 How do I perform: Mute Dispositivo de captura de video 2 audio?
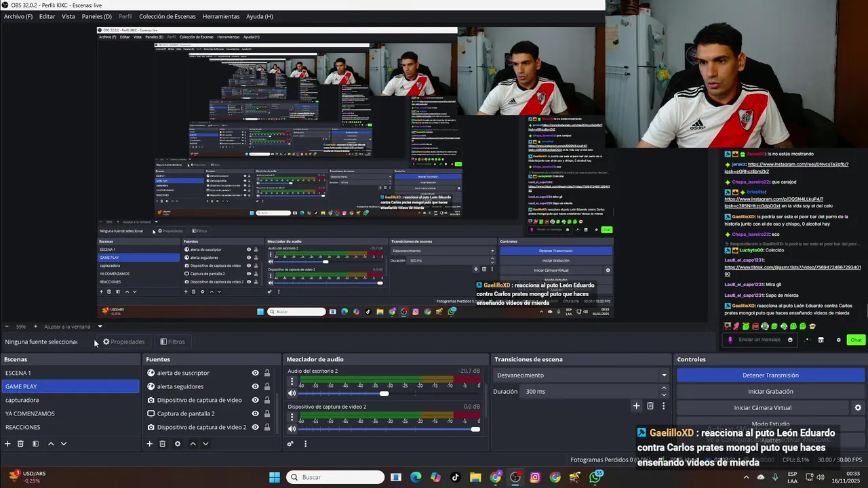tap(292, 428)
